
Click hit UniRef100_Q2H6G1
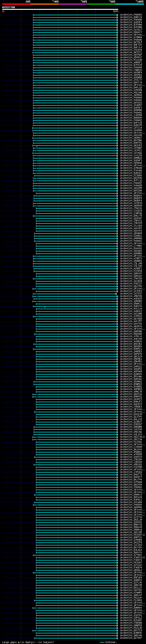[x=131, y=236]
